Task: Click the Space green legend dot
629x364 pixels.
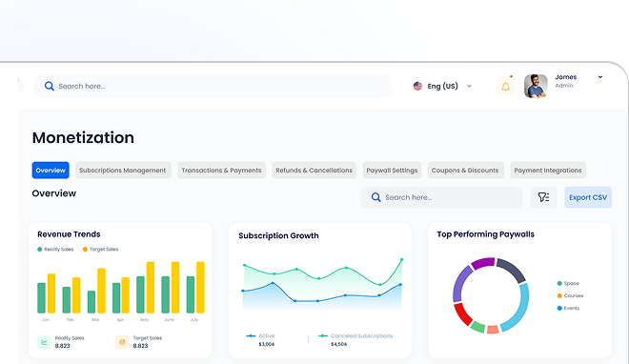Action: tap(559, 283)
